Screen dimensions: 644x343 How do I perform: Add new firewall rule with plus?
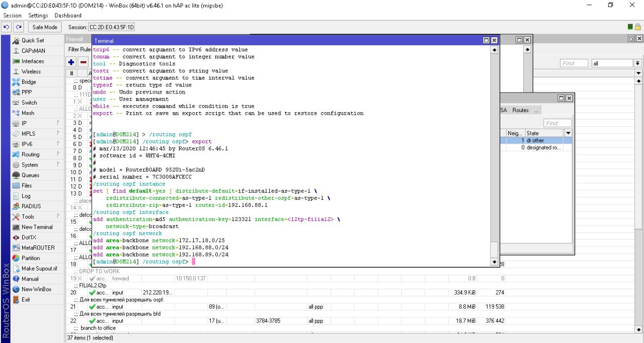(71, 62)
